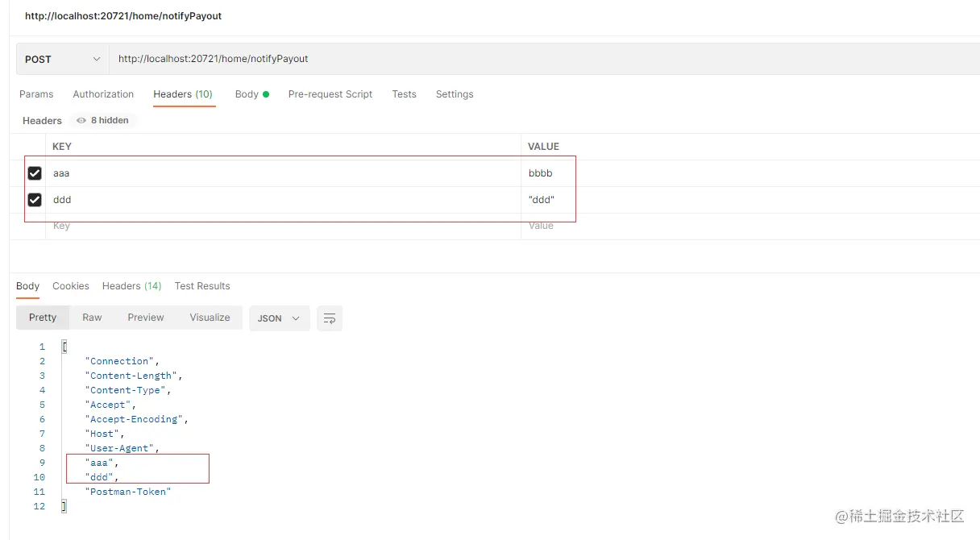Click the "User-Agent" response line
Screen dimensions: 980x540
(123, 448)
